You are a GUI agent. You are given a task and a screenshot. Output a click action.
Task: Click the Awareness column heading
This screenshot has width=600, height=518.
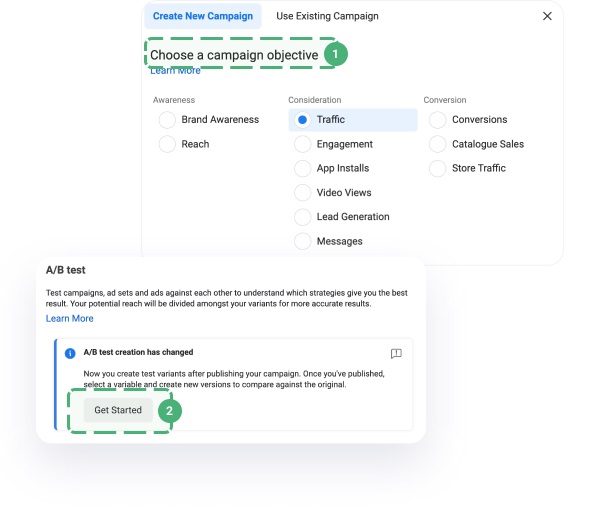click(174, 100)
